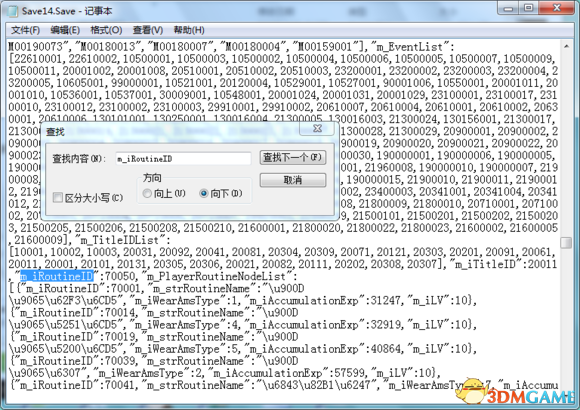Open the 格式(O) menu
The width and height of the screenshot is (580, 410).
coord(106,30)
